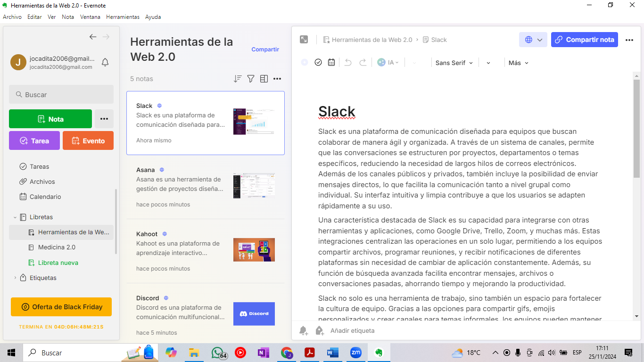
Task: Open note more actions ellipsis menu
Action: pyautogui.click(x=629, y=40)
